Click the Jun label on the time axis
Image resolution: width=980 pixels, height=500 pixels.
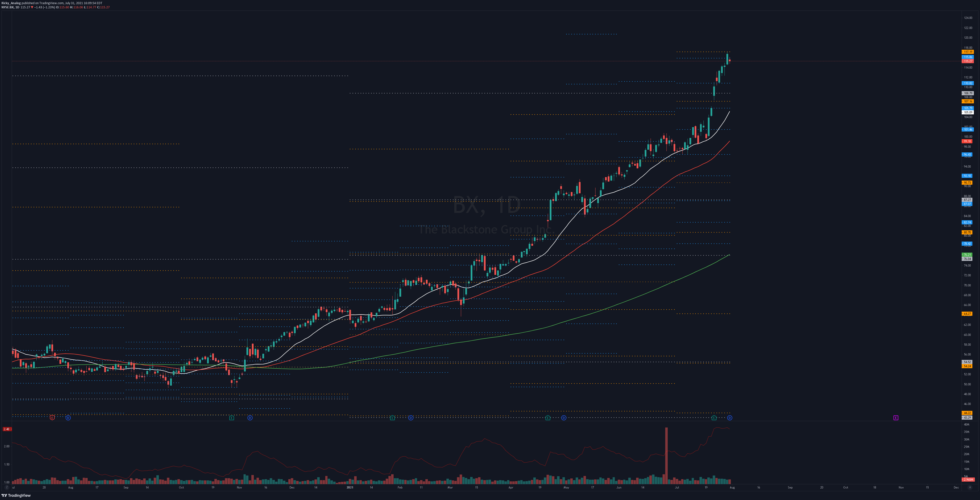(x=619, y=487)
